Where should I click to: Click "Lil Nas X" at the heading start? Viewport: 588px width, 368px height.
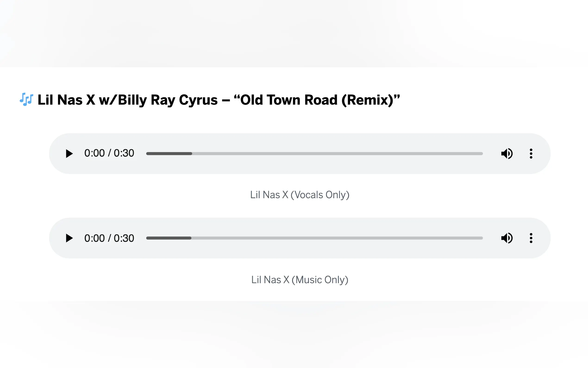click(x=66, y=100)
